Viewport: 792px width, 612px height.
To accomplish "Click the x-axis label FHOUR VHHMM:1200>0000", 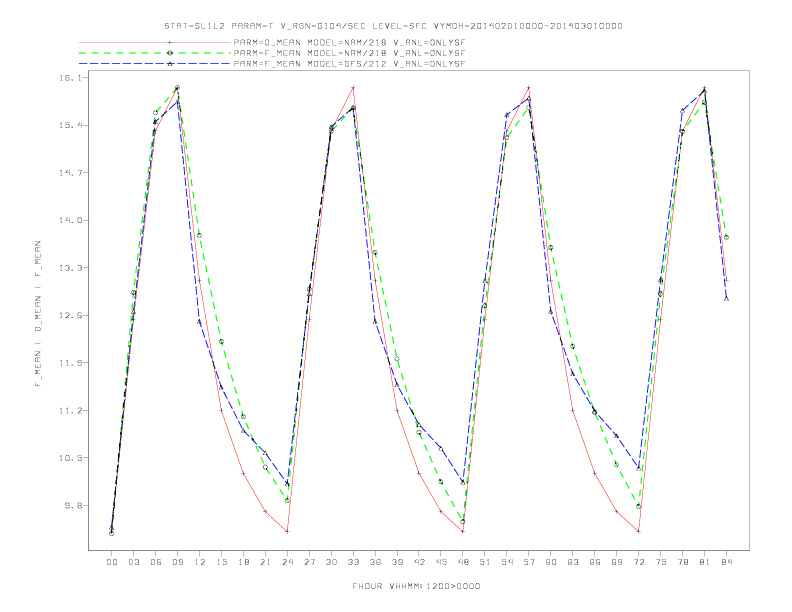I will pyautogui.click(x=416, y=586).
